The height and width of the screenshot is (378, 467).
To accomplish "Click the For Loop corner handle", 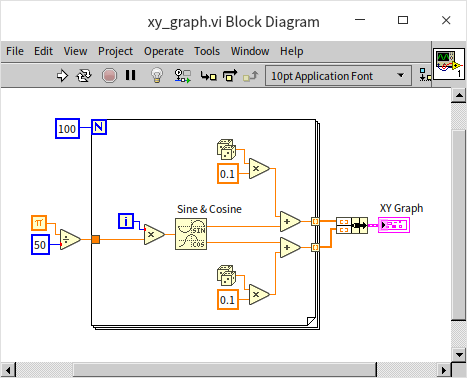I will (x=311, y=321).
